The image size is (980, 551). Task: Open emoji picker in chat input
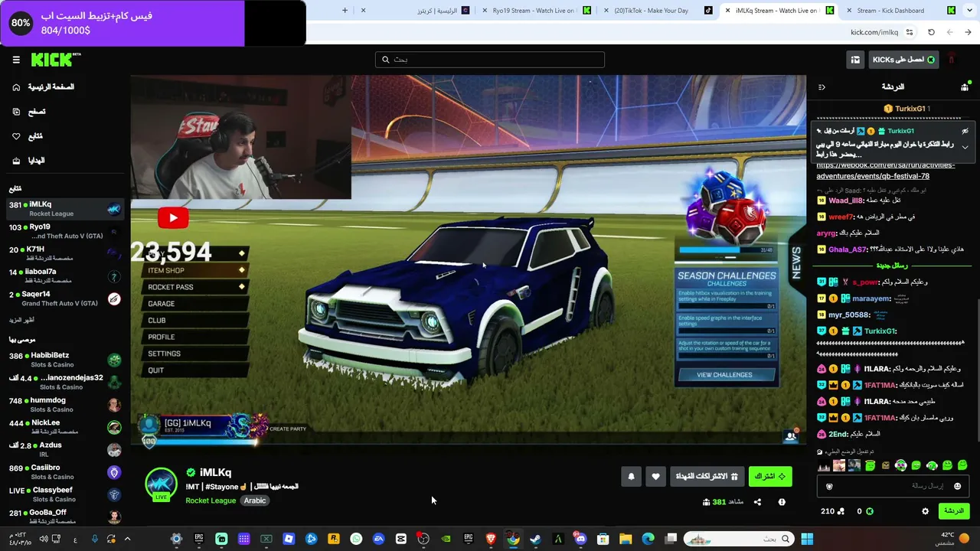957,486
